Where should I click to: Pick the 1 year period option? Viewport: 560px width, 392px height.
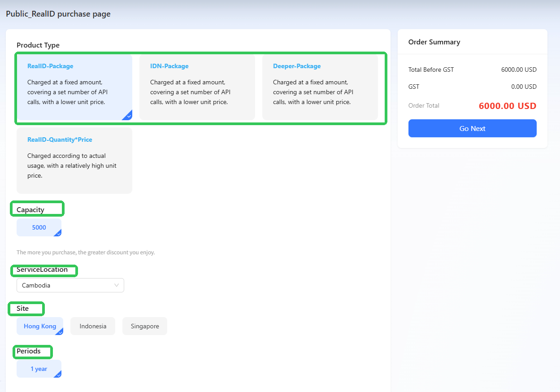pos(39,369)
